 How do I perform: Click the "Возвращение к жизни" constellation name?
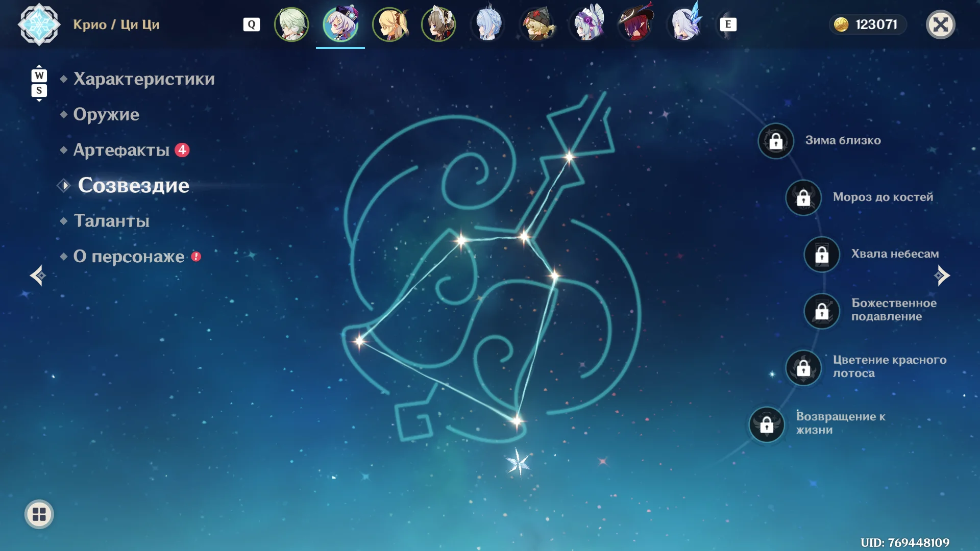[841, 423]
